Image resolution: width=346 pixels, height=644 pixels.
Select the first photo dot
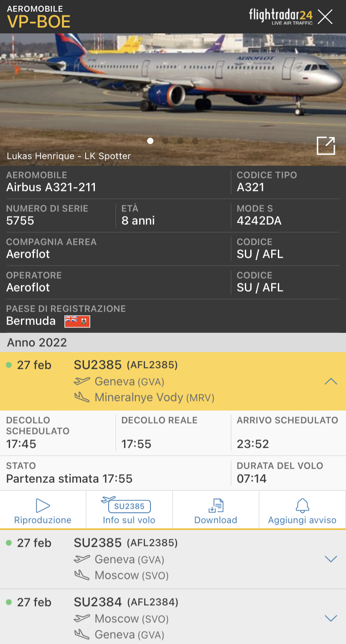150,141
